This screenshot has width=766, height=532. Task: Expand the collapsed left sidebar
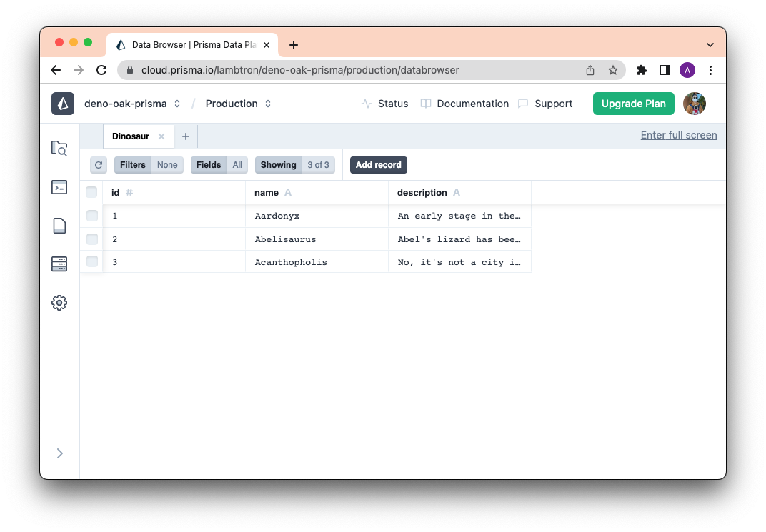(x=59, y=453)
